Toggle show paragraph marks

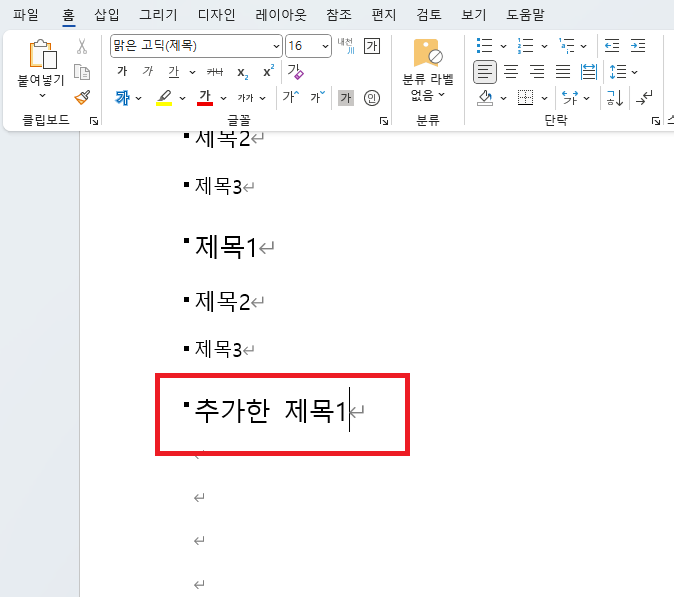(x=644, y=98)
